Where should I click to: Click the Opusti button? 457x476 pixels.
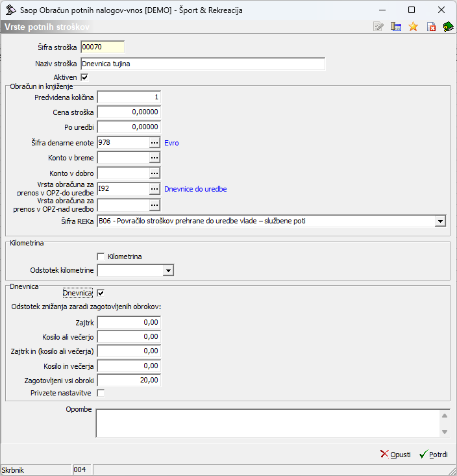pos(395,455)
